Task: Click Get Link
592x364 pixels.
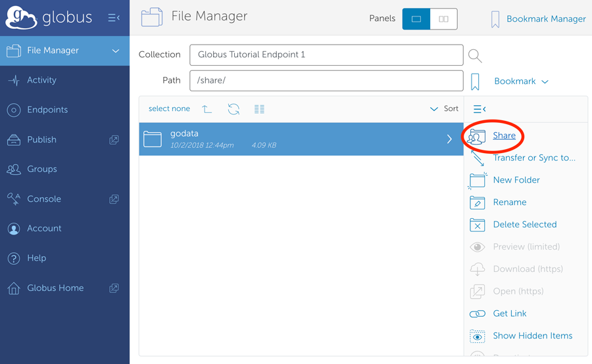Action: [x=510, y=313]
